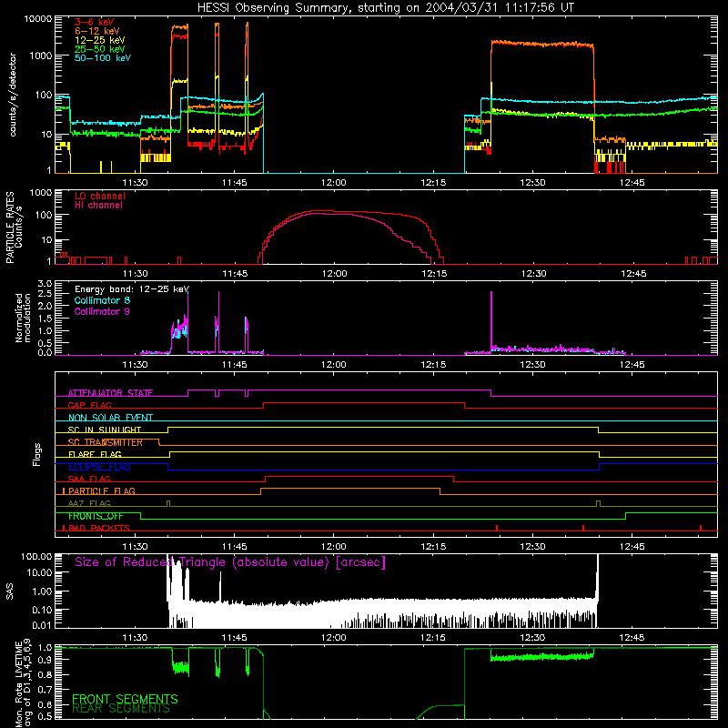Click the HESSI Observing Summary title text
This screenshot has width=728, height=728.
coord(385,8)
